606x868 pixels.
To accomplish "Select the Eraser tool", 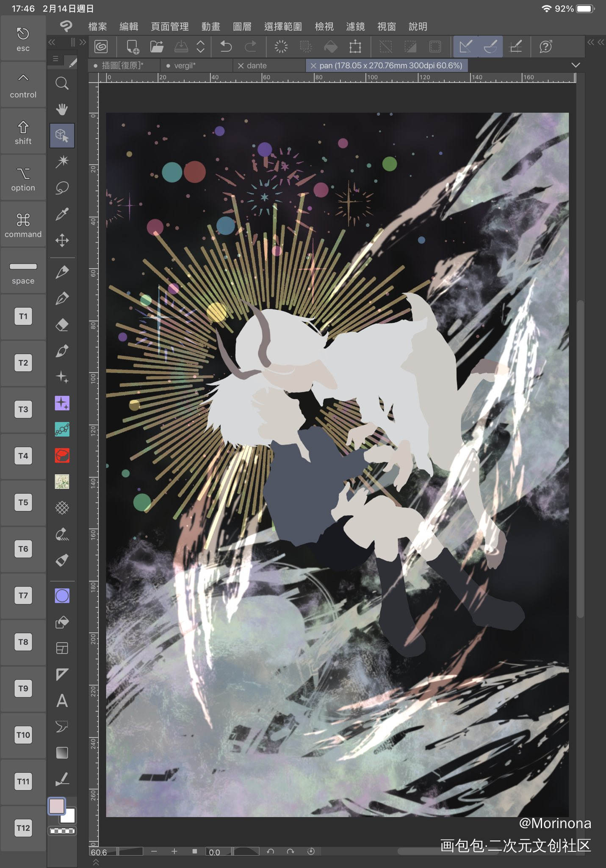I will (62, 325).
